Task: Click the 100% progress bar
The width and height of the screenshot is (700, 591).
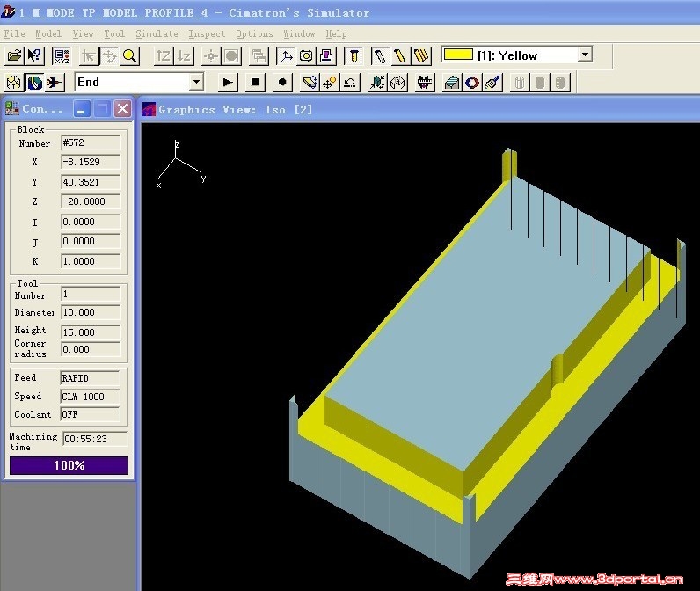Action: (x=69, y=465)
